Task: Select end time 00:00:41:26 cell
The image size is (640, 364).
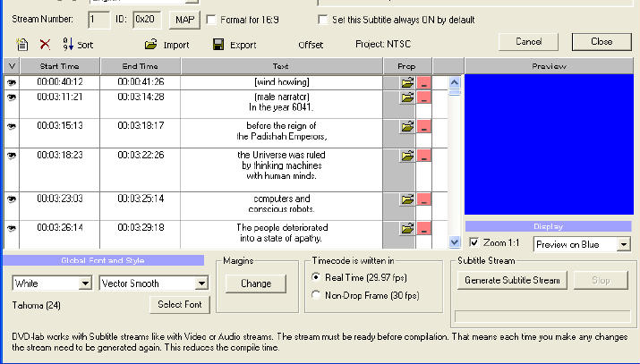Action: [141, 82]
